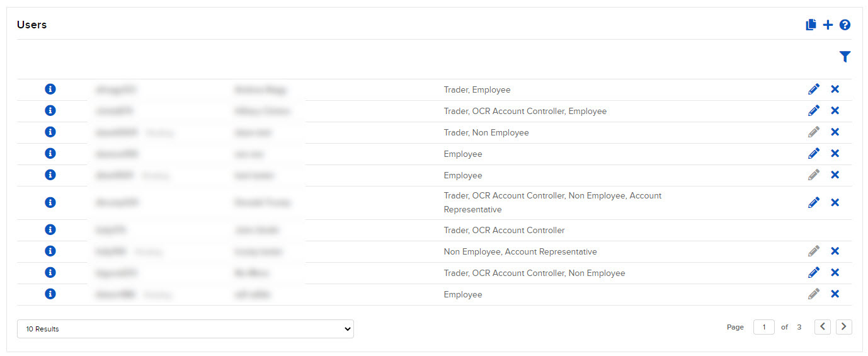The height and width of the screenshot is (356, 868).
Task: Edit 'Trader, OCR Account Controller, Non Employee' user
Action: (814, 273)
